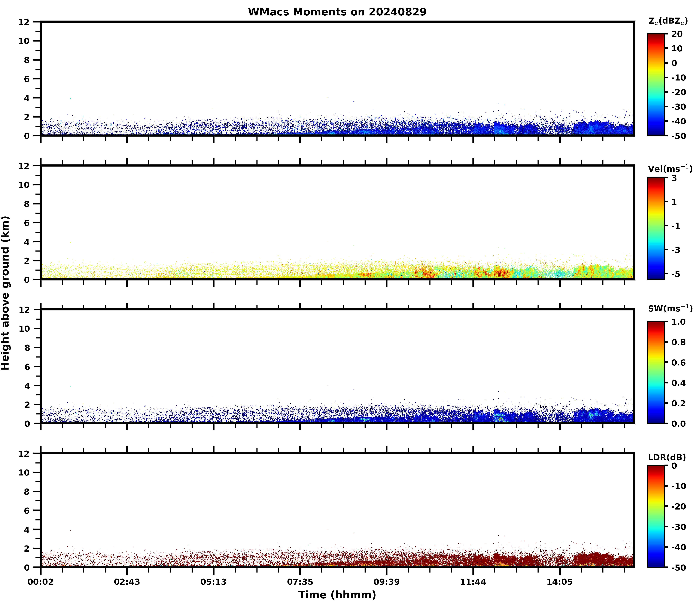Click the Time (hhmm) axis label
Screen dimensions: 700x608
point(337,595)
